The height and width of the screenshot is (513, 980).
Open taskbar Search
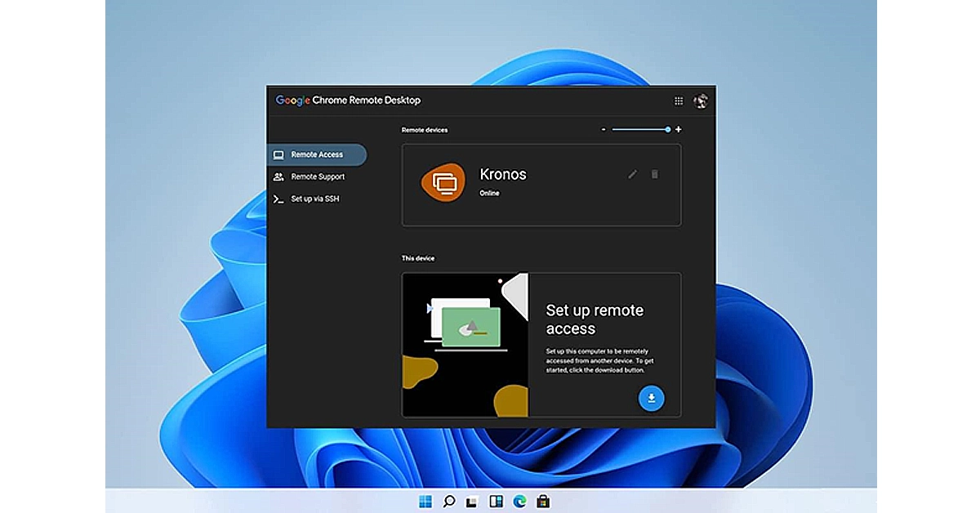(448, 501)
